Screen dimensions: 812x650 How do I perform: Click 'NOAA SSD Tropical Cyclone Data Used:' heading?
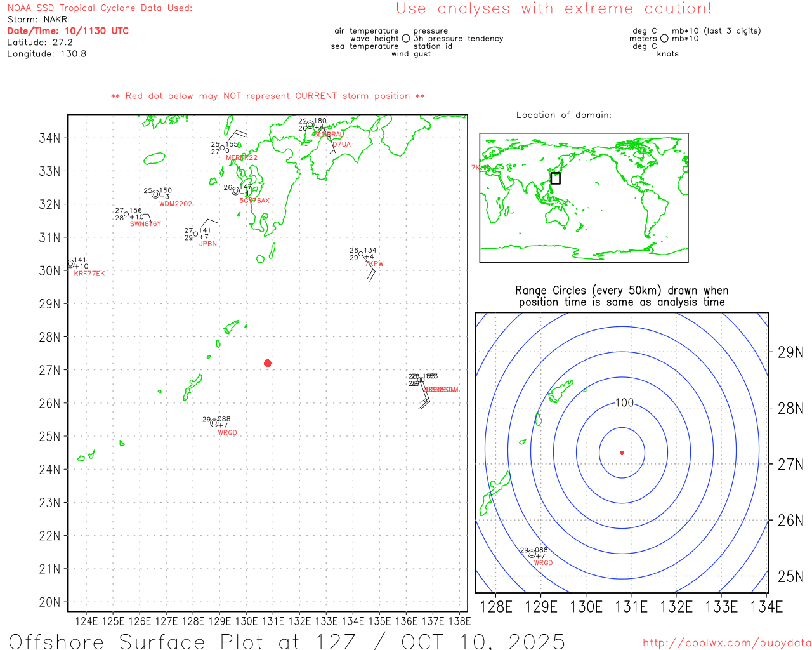point(100,8)
